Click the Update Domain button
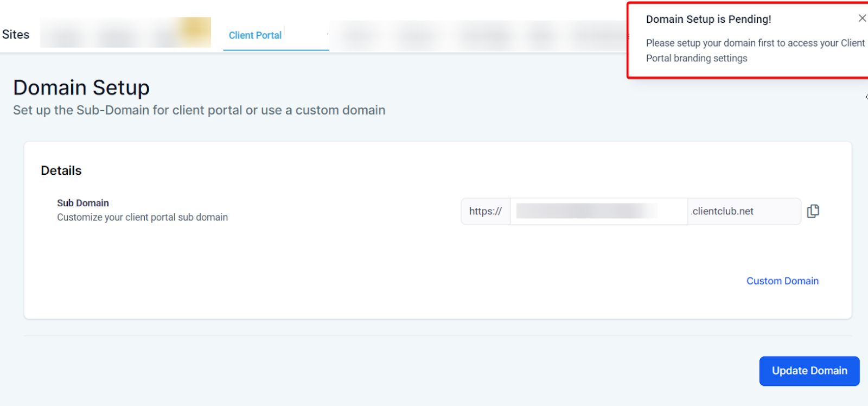 click(x=809, y=371)
